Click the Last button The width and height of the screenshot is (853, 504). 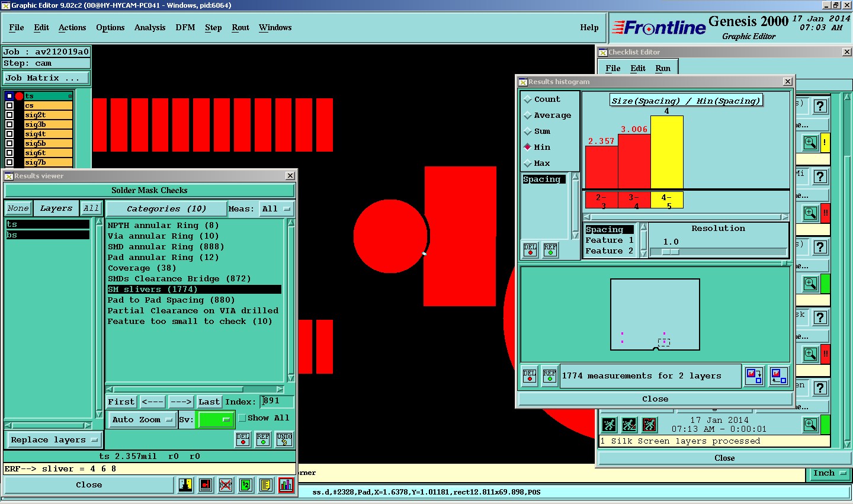point(209,402)
